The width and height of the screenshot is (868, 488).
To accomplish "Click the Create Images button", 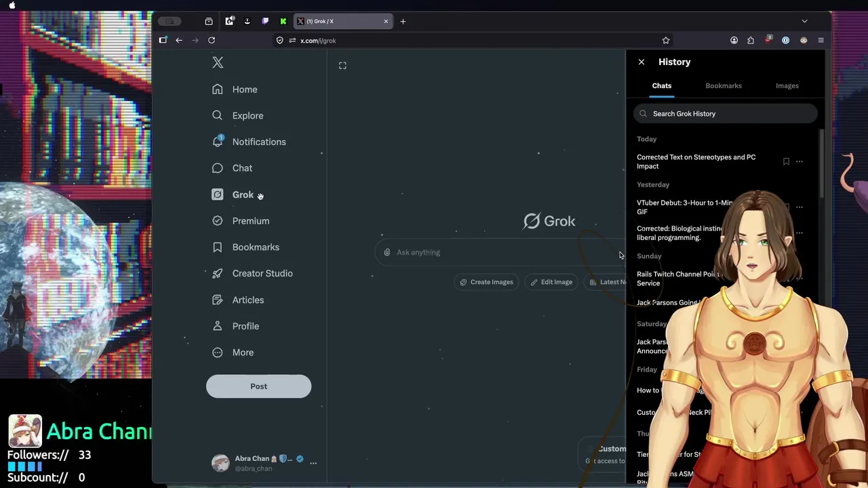I will (486, 282).
